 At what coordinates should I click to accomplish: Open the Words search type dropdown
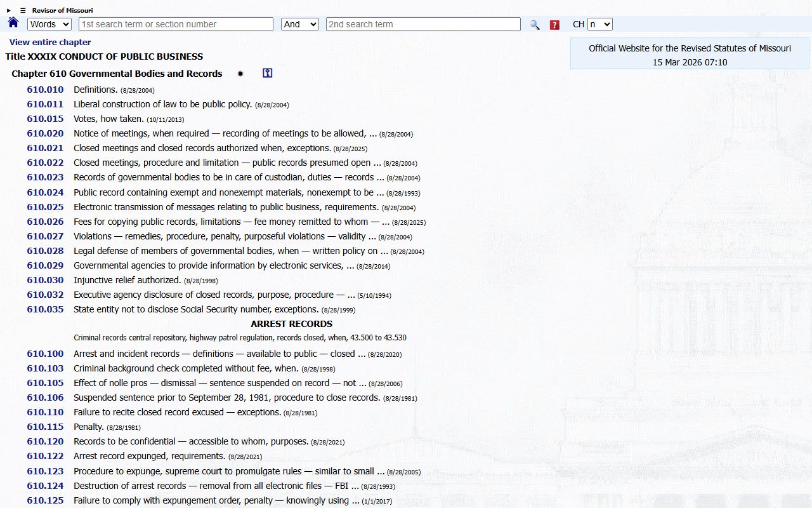pyautogui.click(x=49, y=24)
